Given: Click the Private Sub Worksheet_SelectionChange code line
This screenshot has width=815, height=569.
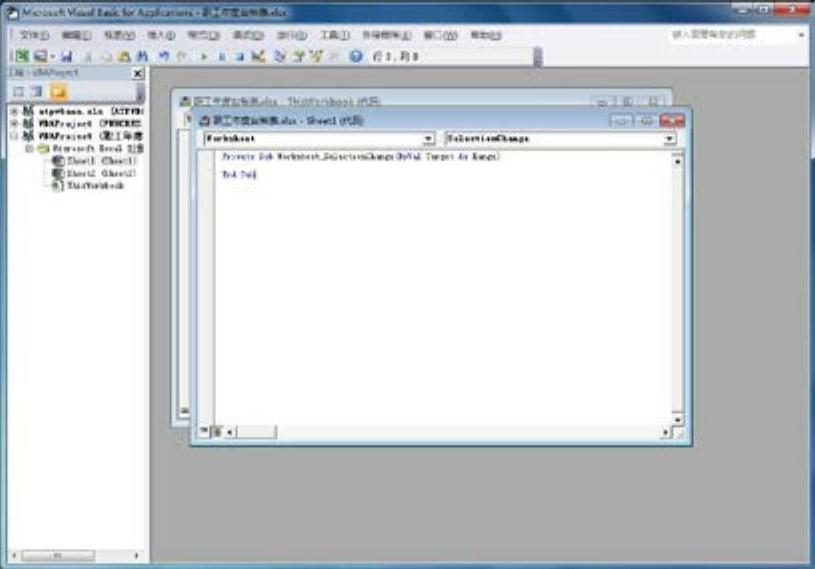Looking at the screenshot, I should [x=361, y=156].
